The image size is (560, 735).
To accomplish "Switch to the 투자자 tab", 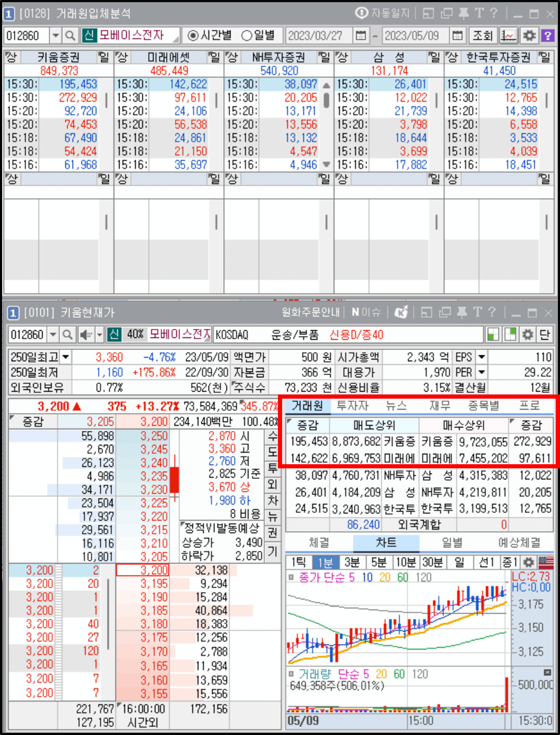I will tap(352, 406).
